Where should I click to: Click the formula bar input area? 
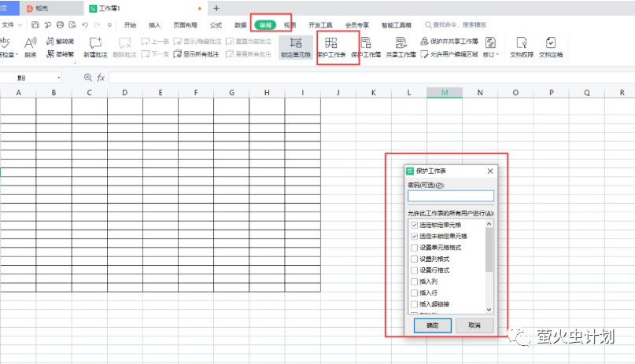pos(371,78)
